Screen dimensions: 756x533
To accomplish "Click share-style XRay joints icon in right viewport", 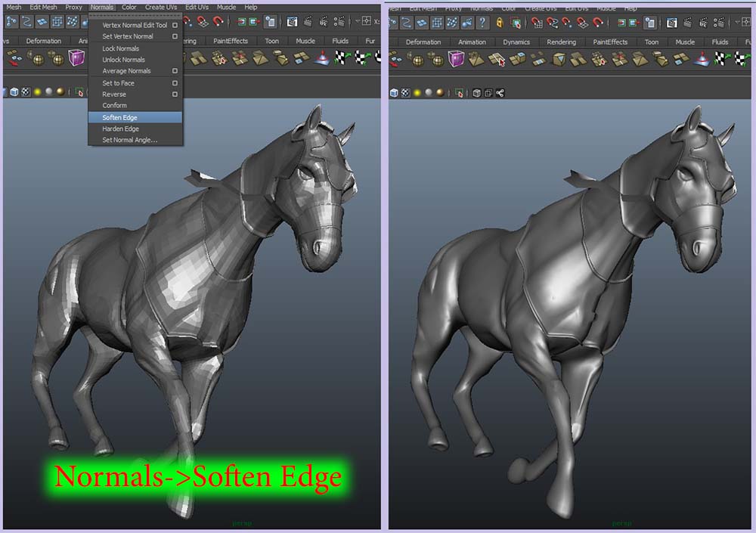I will (500, 92).
